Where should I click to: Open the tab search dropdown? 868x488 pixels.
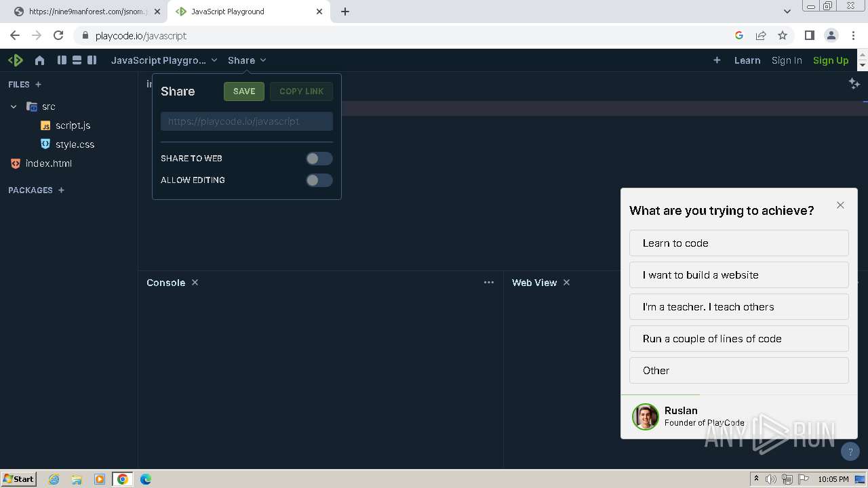tap(787, 12)
